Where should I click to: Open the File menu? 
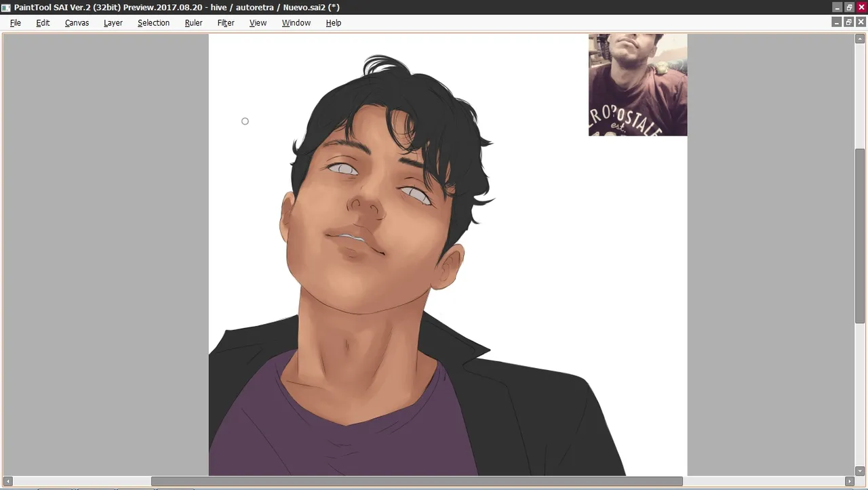pos(16,22)
